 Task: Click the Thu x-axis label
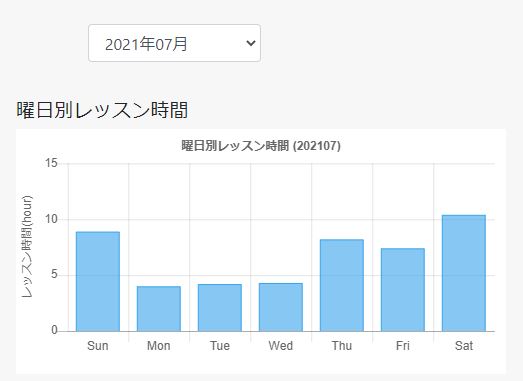click(x=342, y=346)
